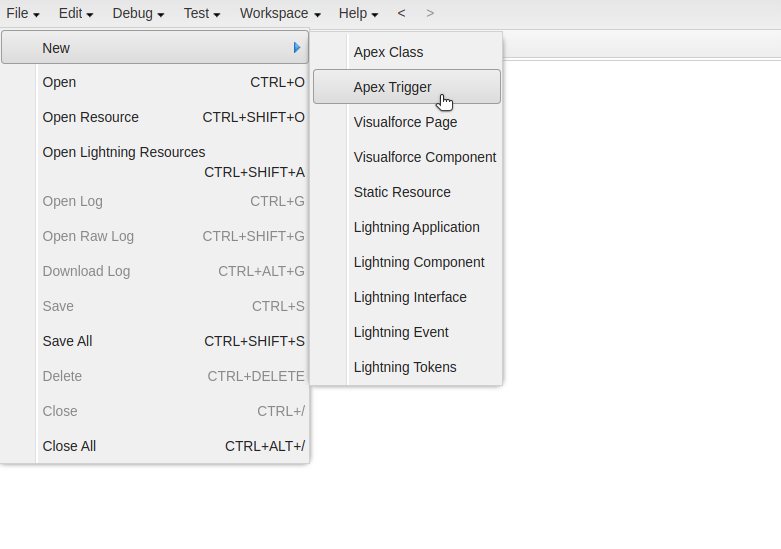Open the Test dropdown menu
781x549 pixels.
click(x=202, y=14)
